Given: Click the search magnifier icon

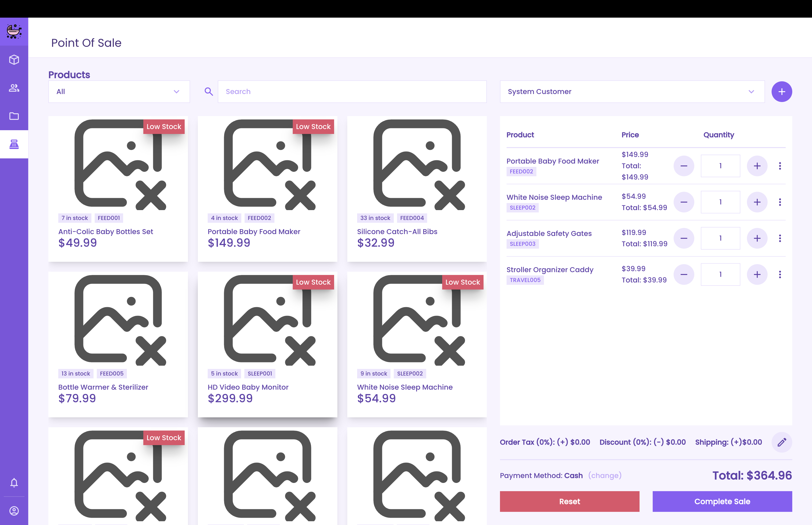Looking at the screenshot, I should [208, 91].
